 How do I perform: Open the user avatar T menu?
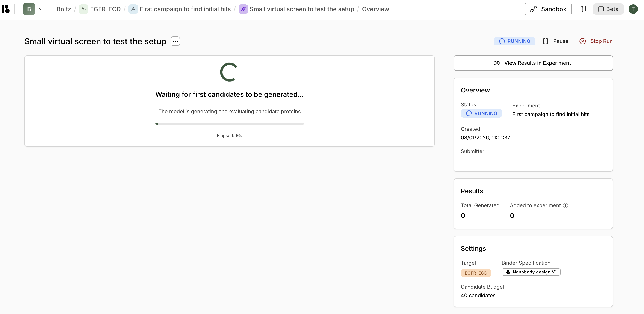633,9
